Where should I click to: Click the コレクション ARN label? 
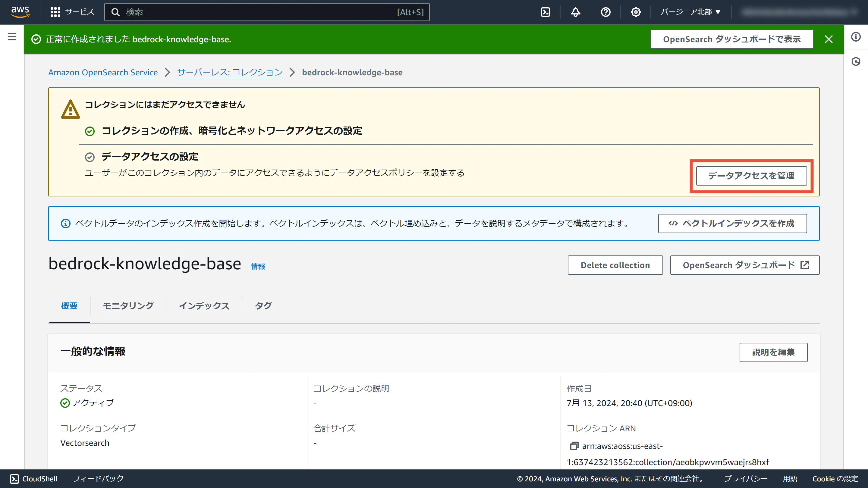click(x=601, y=428)
